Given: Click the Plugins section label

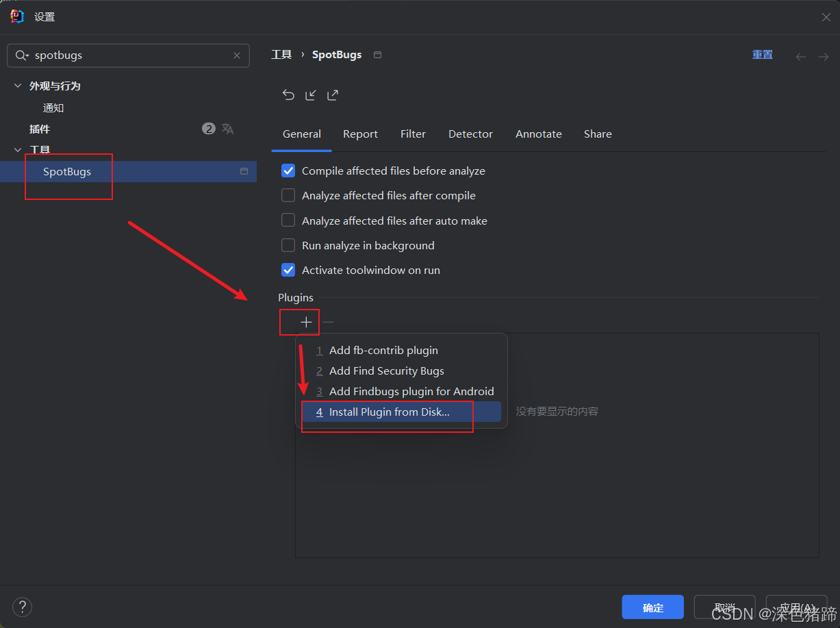Looking at the screenshot, I should pyautogui.click(x=296, y=298).
